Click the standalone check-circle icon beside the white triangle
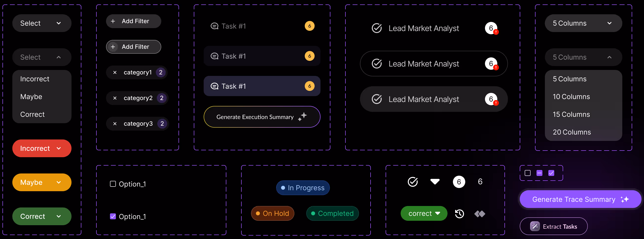644x239 pixels. point(413,182)
